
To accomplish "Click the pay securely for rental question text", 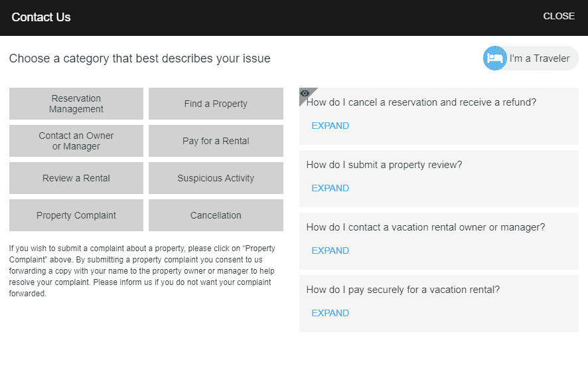I will [x=403, y=290].
